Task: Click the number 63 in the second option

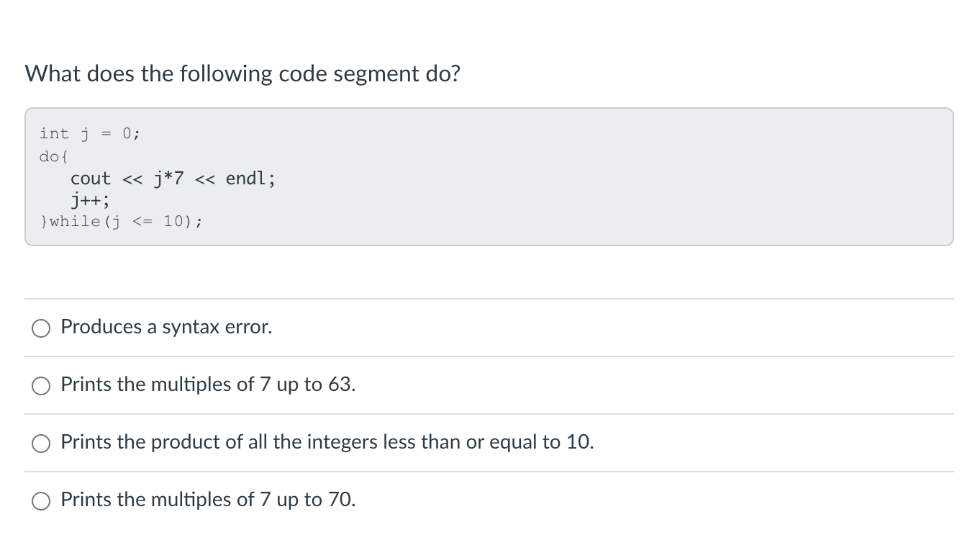Action: pyautogui.click(x=340, y=385)
